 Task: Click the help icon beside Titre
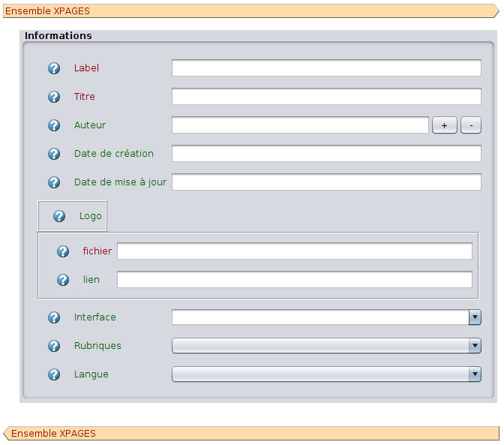[x=54, y=97]
